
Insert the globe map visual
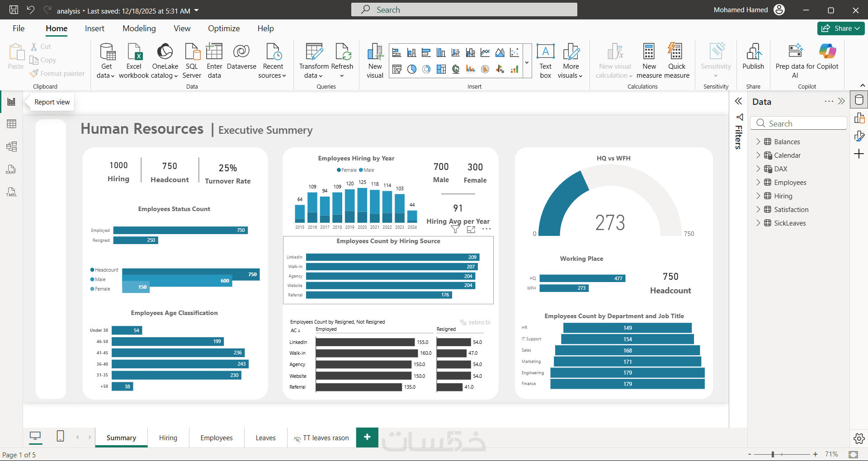coord(456,69)
